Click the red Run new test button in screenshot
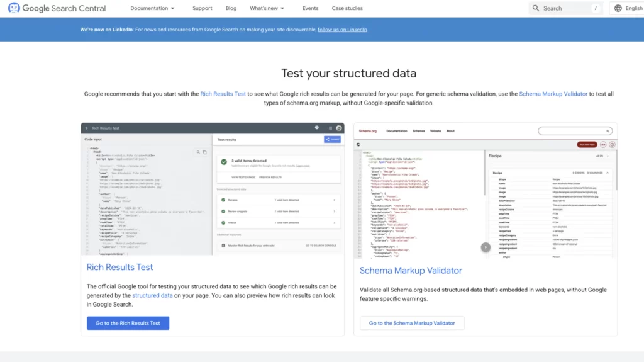This screenshot has width=644, height=362. coord(587,144)
